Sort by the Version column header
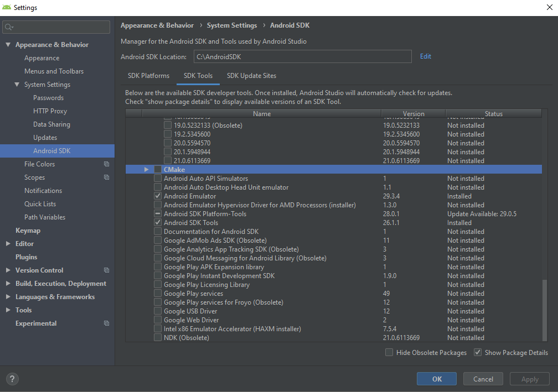This screenshot has height=392, width=558. tap(413, 113)
